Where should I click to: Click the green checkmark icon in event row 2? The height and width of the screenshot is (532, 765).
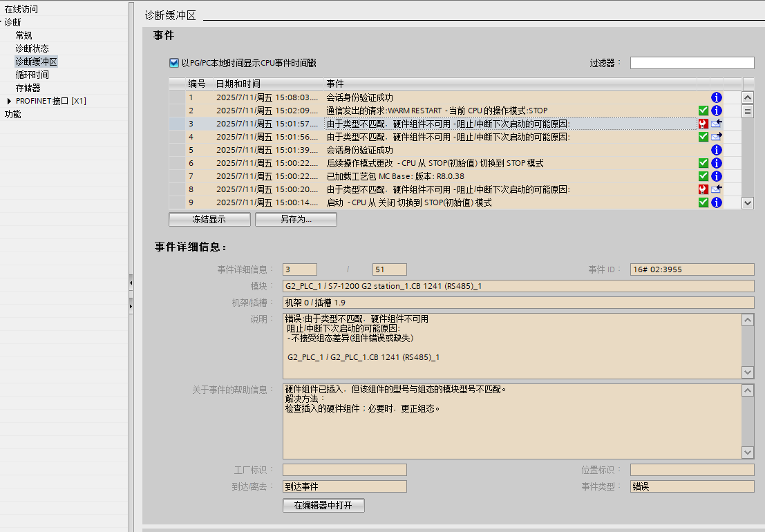703,111
